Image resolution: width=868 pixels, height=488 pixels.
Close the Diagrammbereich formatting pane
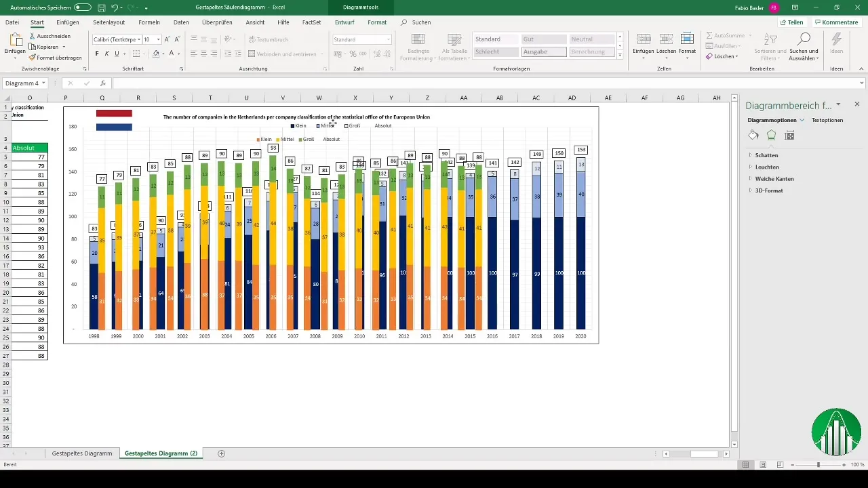857,104
